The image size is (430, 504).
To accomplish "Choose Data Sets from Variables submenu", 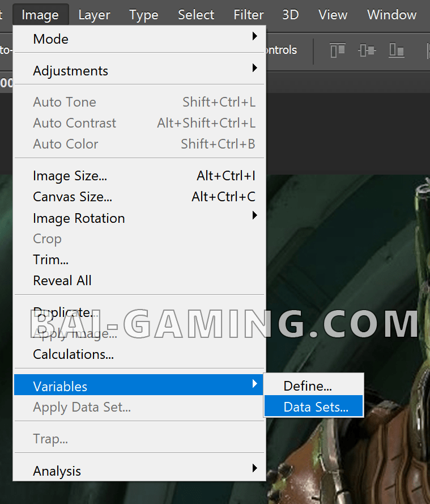I will [x=316, y=407].
